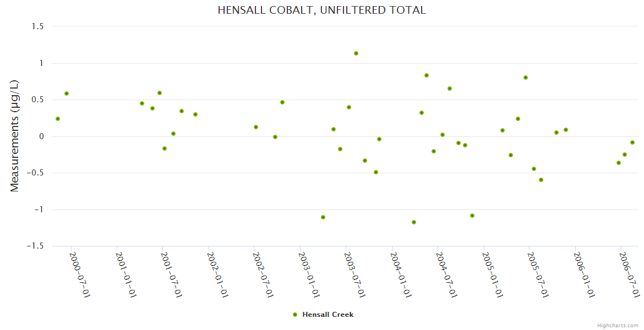Click the 2004 data point just above 0.8
This screenshot has width=644, height=330.
click(427, 75)
